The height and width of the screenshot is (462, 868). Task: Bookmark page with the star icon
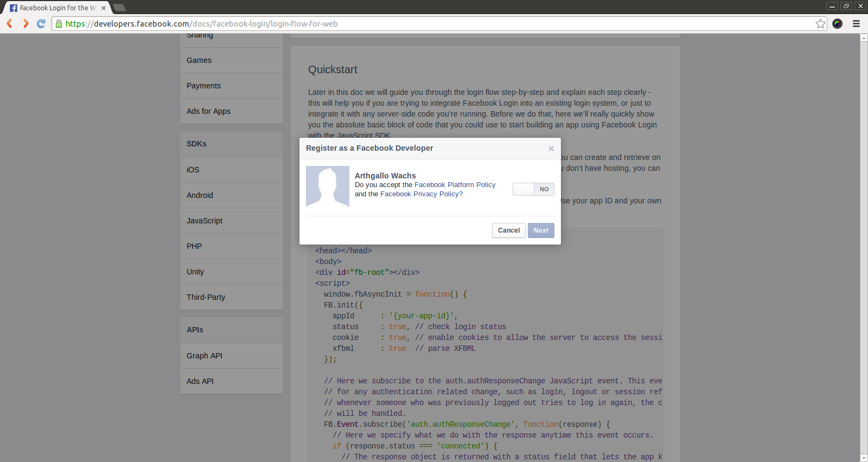click(820, 23)
